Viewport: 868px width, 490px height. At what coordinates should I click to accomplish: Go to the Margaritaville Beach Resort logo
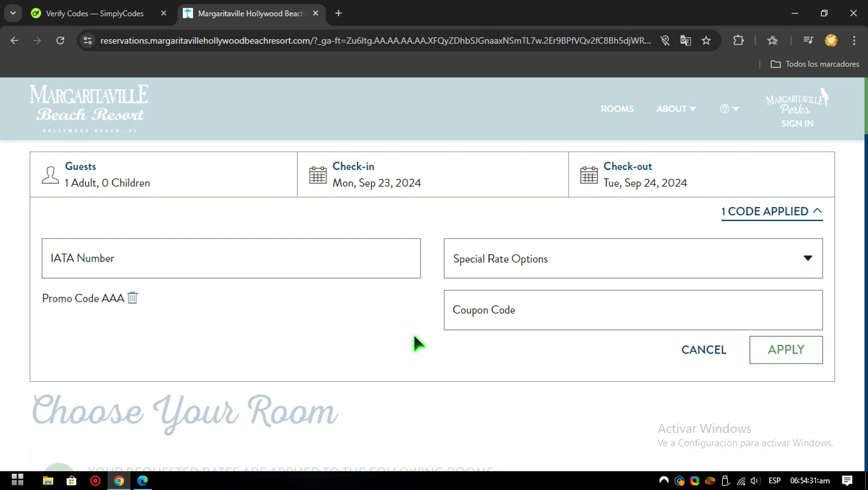point(89,109)
